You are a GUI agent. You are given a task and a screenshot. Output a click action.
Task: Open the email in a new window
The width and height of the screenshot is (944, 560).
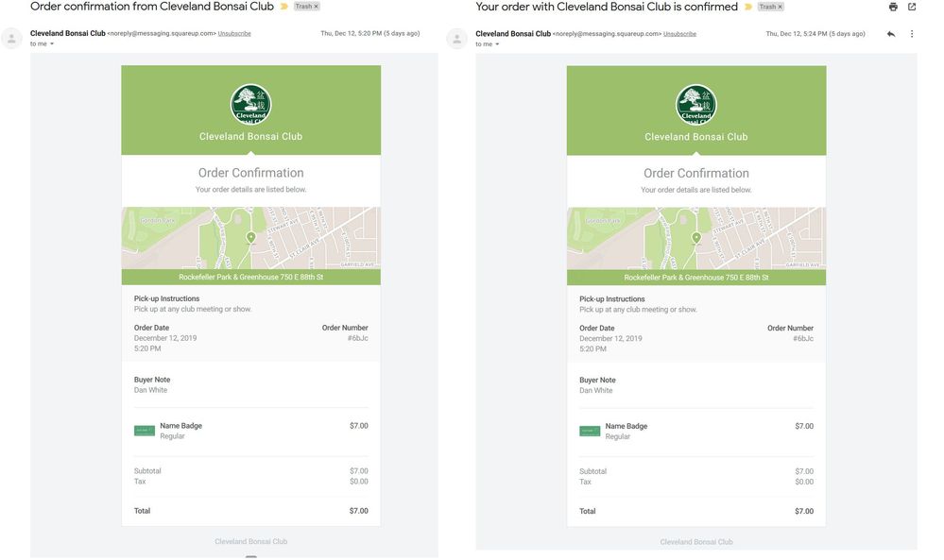[912, 7]
